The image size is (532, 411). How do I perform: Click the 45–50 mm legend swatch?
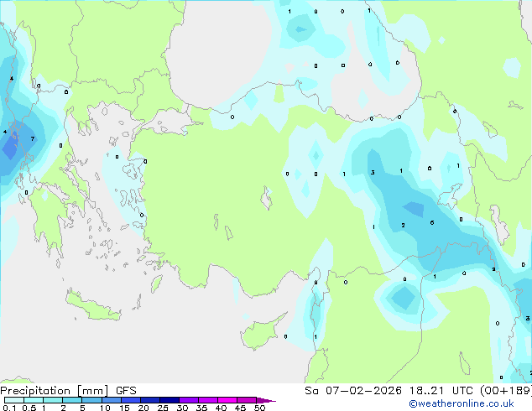point(247,400)
